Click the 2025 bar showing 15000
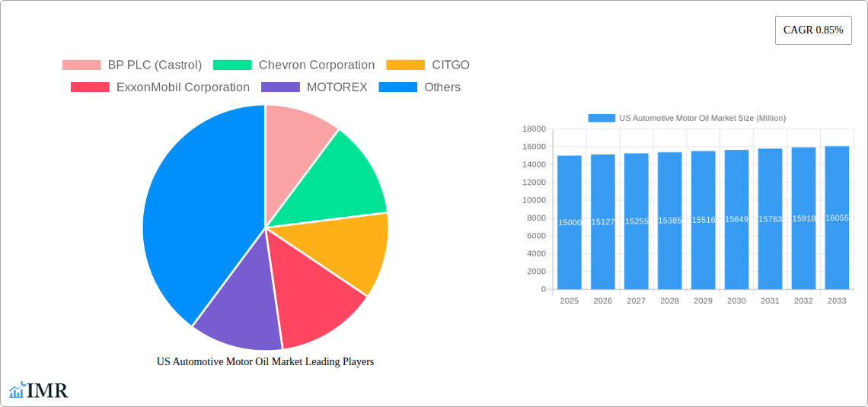This screenshot has height=407, width=868. click(x=570, y=222)
